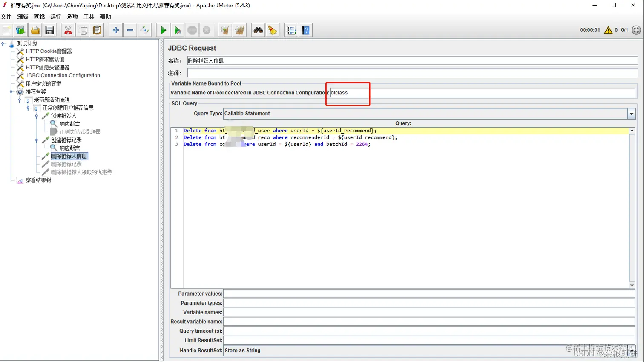
Task: Open the 选项 menu
Action: [72, 17]
